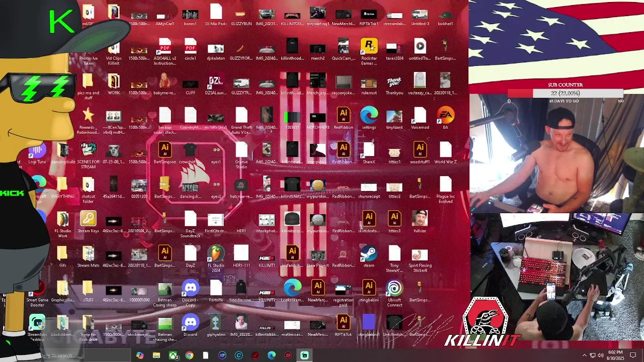Open the Logi Tune desktop icon

[37, 150]
